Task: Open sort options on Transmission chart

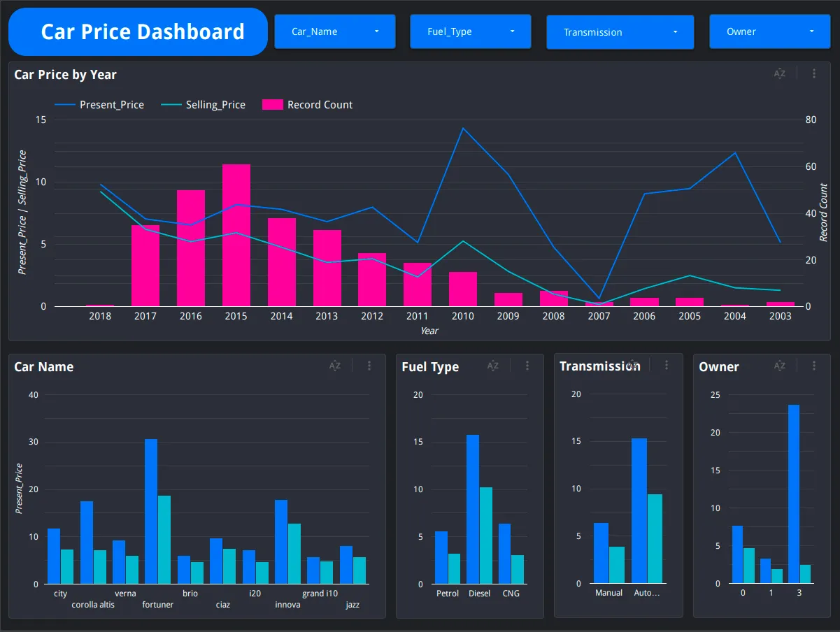Action: (x=632, y=365)
